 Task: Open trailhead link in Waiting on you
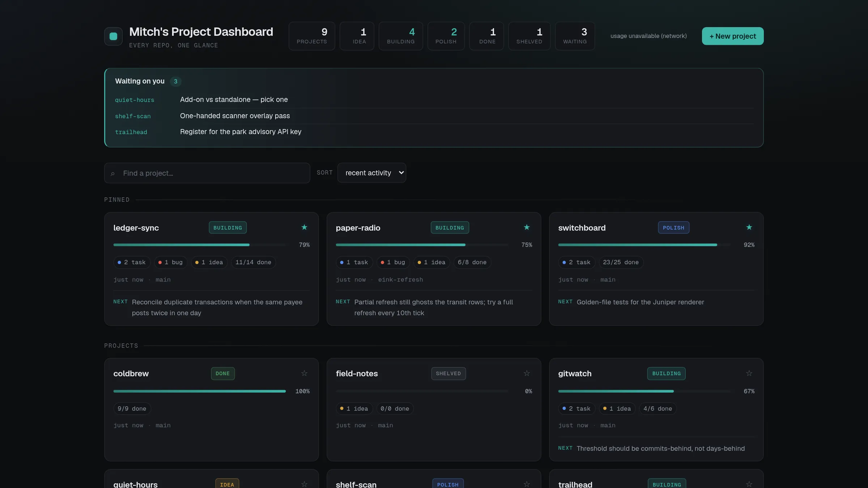click(x=131, y=132)
